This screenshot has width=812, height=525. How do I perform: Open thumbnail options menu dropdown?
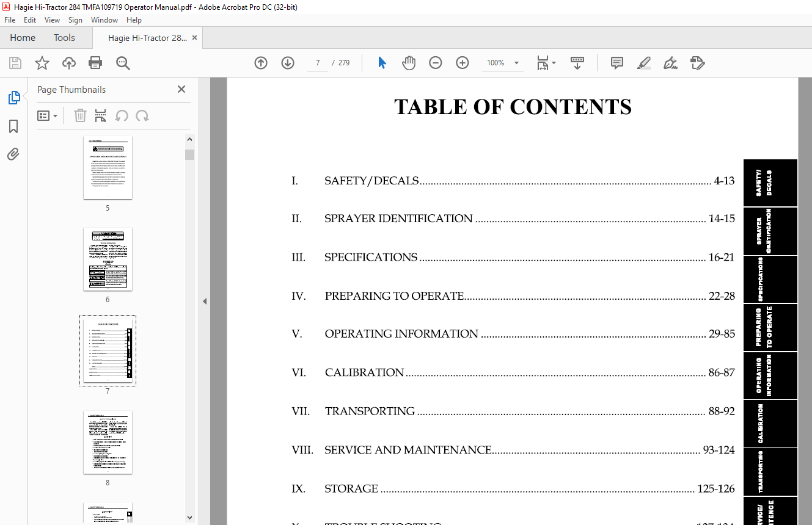tap(47, 115)
